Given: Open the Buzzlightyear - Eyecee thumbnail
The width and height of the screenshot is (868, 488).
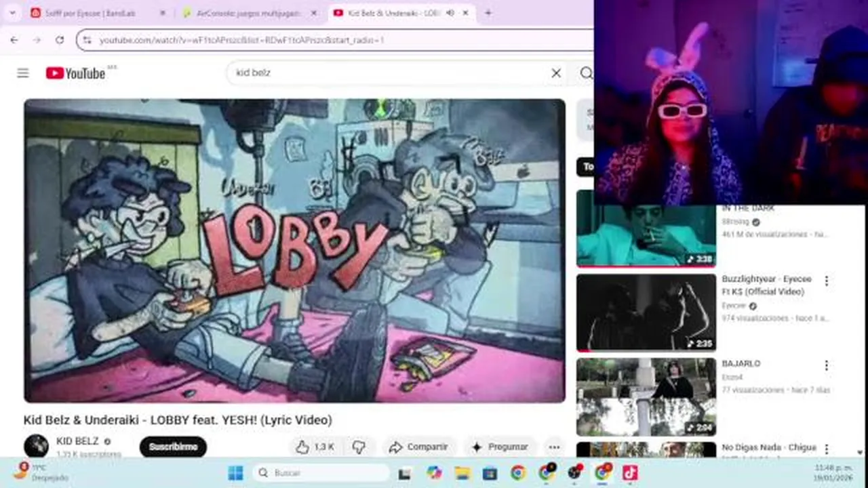Looking at the screenshot, I should (x=646, y=312).
